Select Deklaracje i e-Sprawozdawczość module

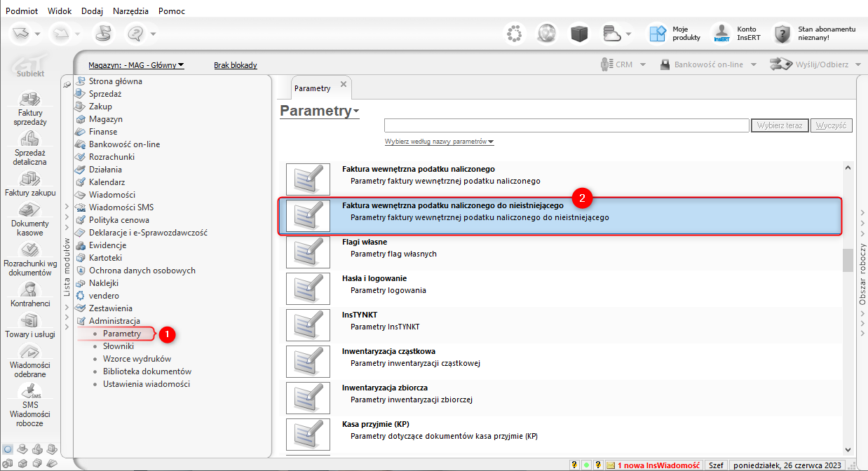[x=148, y=233]
